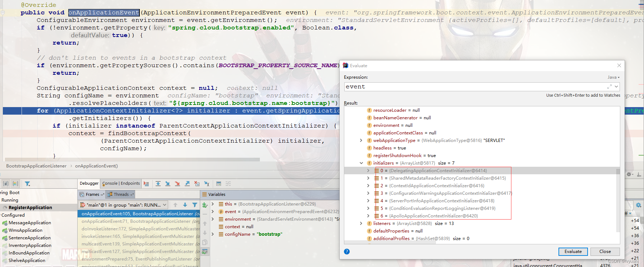Click the Step Into icon

tap(167, 184)
